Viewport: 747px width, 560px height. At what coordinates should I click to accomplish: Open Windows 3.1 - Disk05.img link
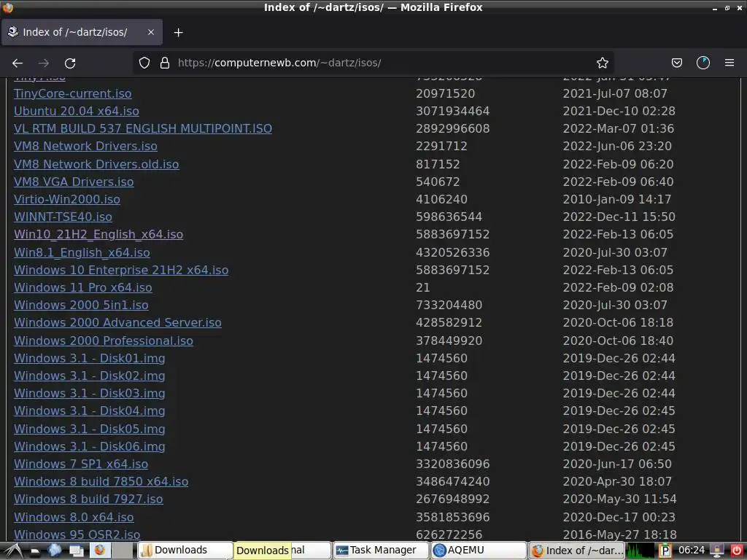[x=89, y=429]
